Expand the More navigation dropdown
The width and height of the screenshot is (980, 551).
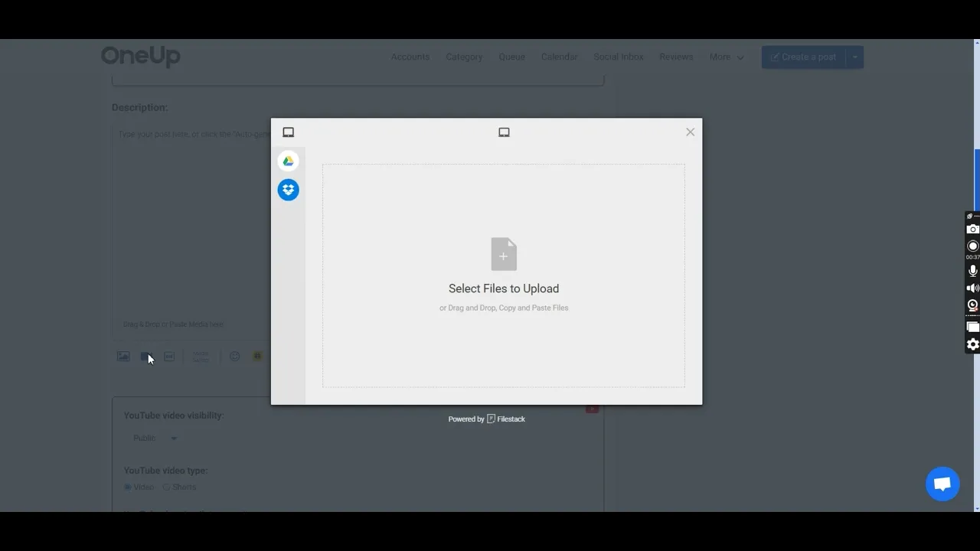pos(727,57)
